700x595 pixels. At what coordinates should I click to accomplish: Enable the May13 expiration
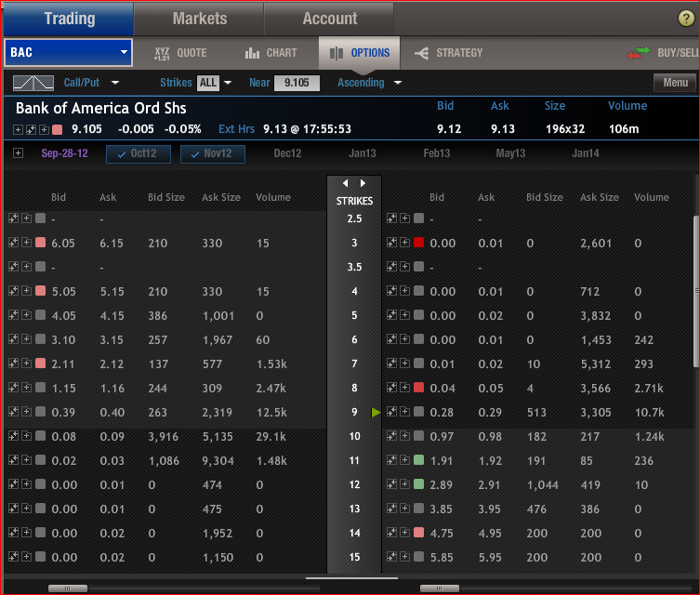(x=510, y=153)
